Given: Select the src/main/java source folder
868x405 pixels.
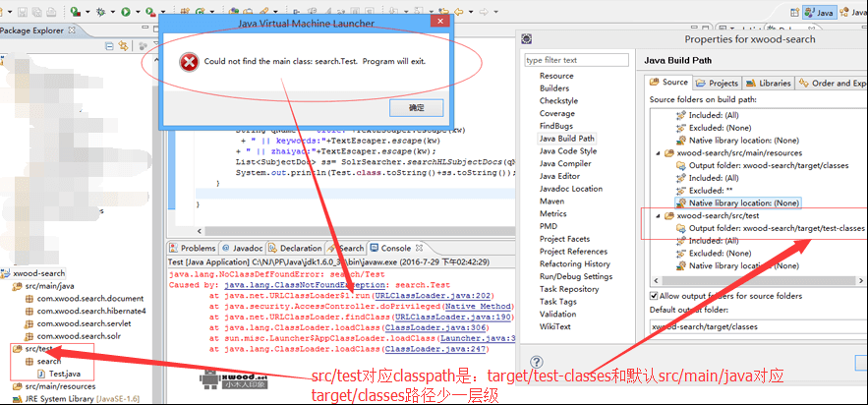Looking at the screenshot, I should coord(42,286).
